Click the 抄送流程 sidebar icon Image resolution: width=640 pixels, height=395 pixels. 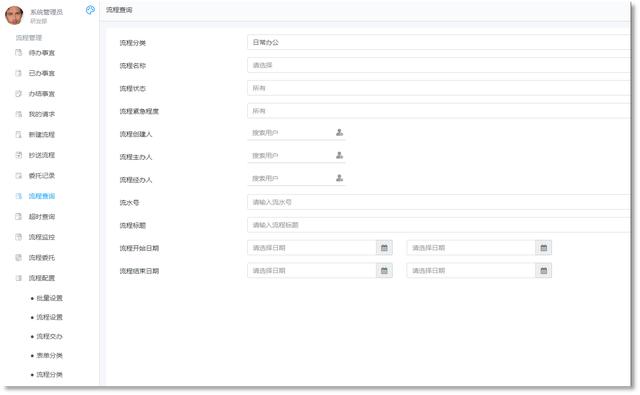(18, 155)
